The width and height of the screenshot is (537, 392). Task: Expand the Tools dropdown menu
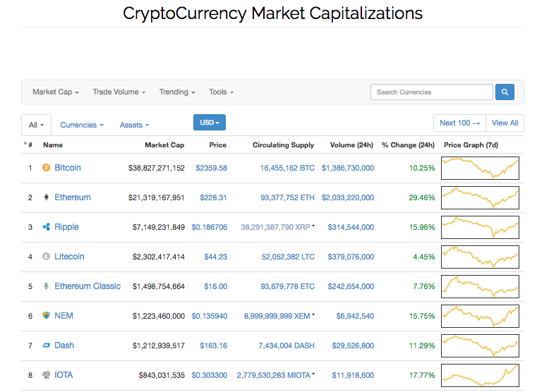pos(222,92)
